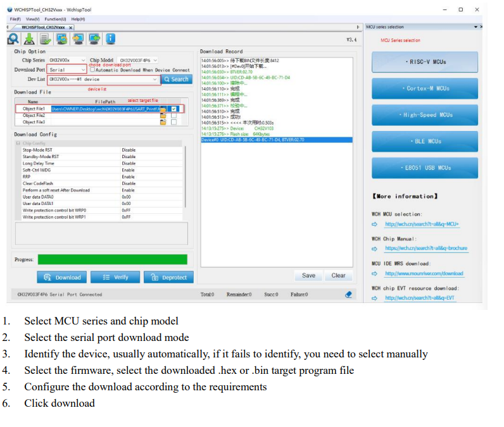Open the View menu
Image resolution: width=504 pixels, height=427 pixels.
point(32,19)
